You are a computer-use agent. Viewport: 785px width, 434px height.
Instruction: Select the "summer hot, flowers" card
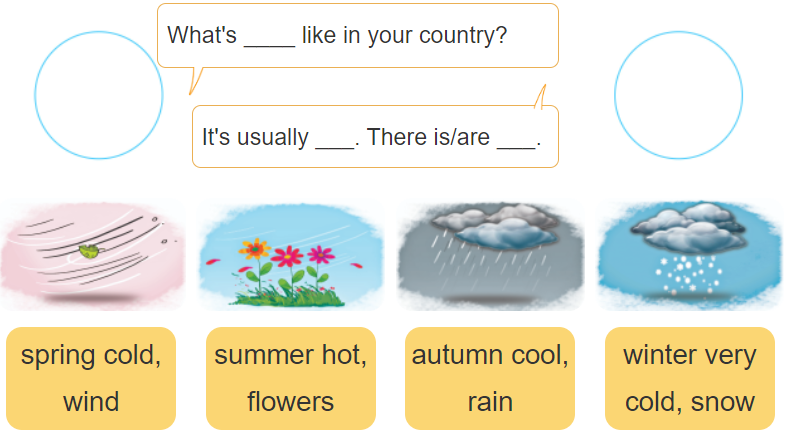point(291,378)
